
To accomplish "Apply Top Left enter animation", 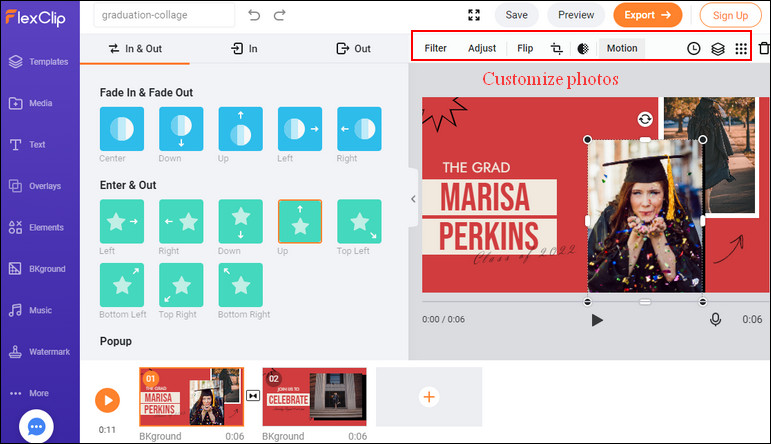I will [359, 221].
